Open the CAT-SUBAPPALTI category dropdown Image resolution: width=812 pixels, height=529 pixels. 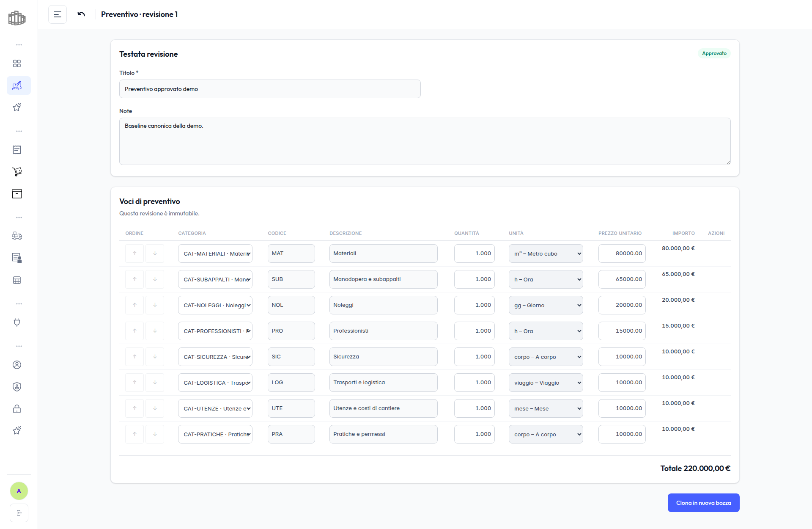tap(215, 279)
